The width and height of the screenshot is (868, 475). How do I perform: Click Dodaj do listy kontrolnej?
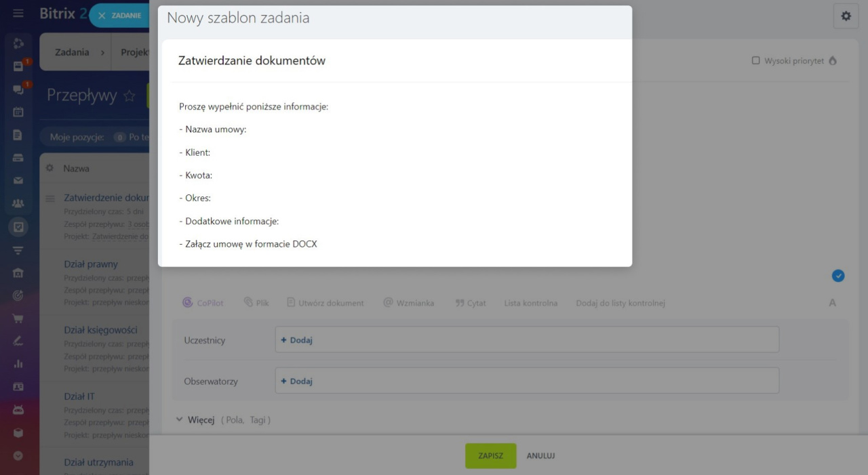[620, 303]
